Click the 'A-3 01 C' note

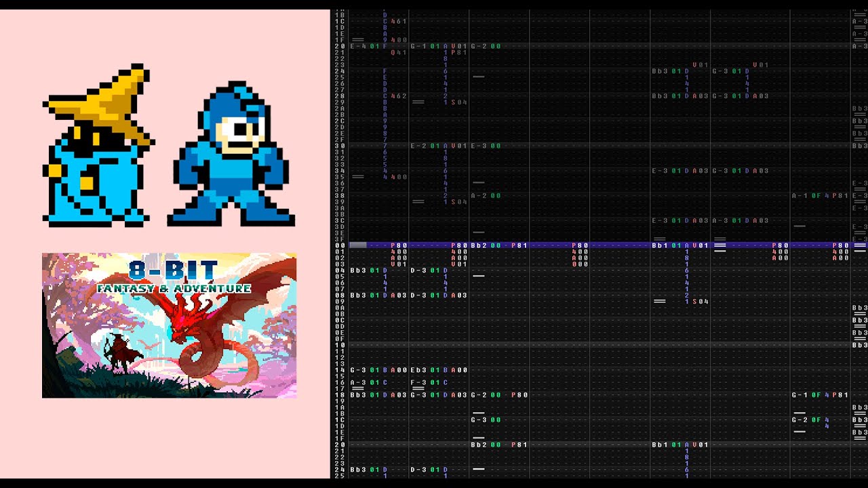pyautogui.click(x=368, y=382)
